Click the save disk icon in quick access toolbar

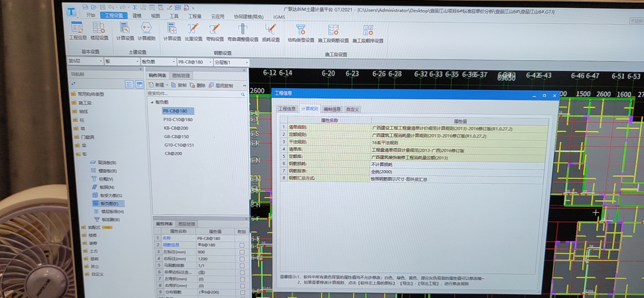coord(102,7)
